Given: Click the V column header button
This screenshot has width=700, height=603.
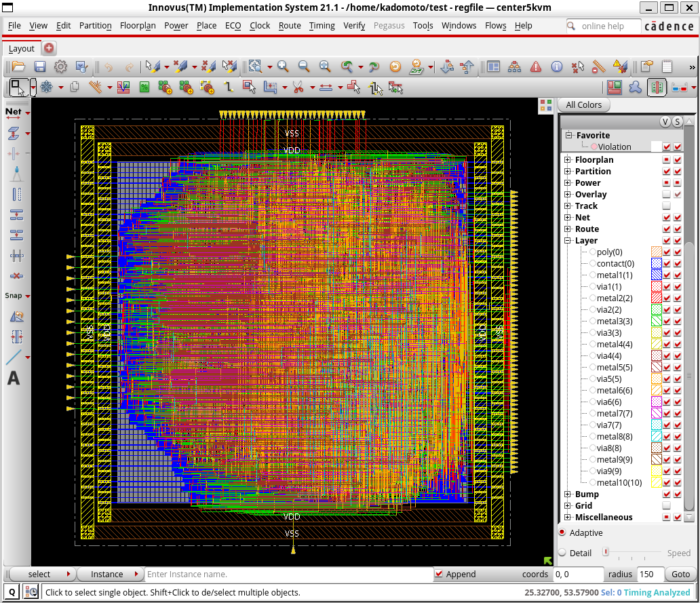Looking at the screenshot, I should coord(665,121).
